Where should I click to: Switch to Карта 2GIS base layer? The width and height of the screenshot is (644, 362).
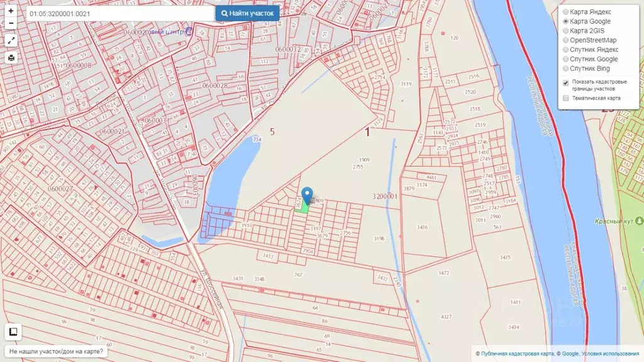coord(565,31)
